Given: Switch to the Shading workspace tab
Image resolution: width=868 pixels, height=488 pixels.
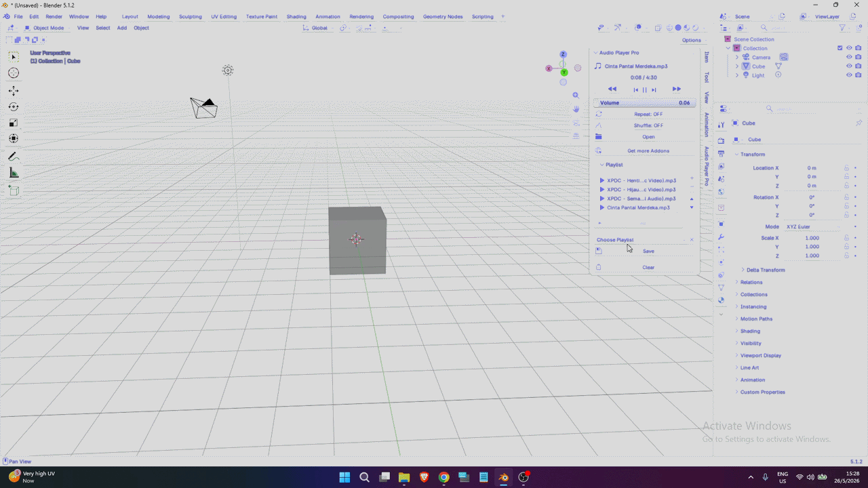Looking at the screenshot, I should click(296, 16).
